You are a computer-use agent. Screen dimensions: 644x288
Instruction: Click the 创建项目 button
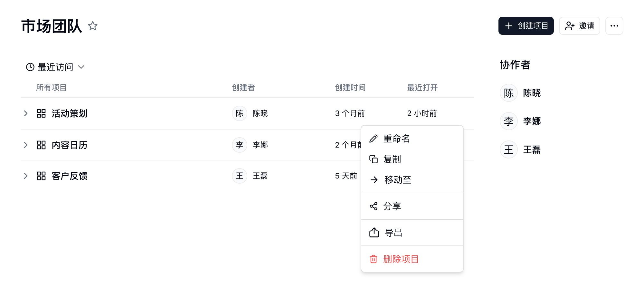point(526,26)
